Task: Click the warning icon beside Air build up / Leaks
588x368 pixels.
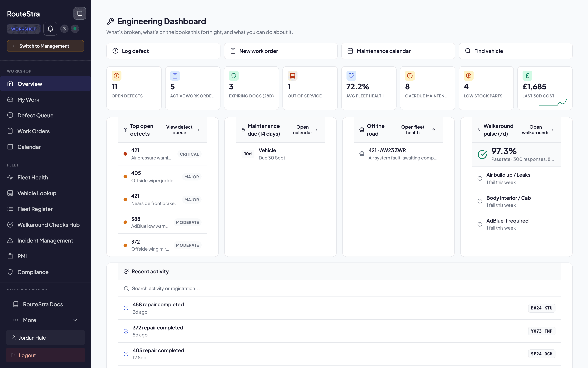Action: (480, 178)
